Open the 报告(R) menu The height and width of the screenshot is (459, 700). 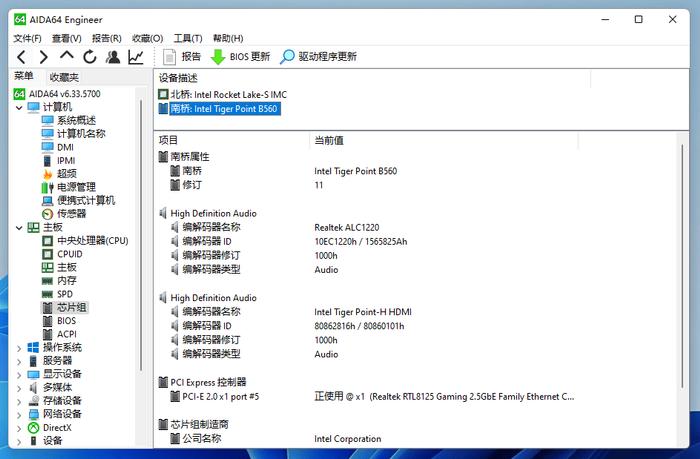pyautogui.click(x=107, y=38)
